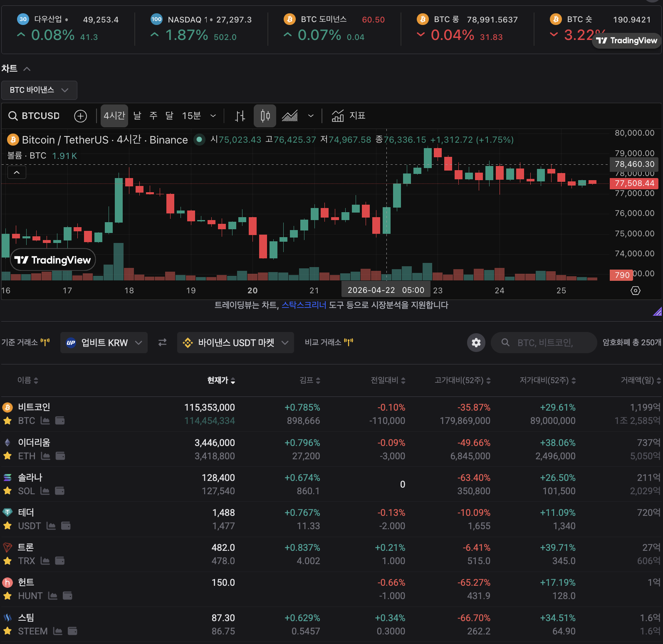The image size is (663, 644).
Task: Open chart icon for ETH row
Action: (46, 456)
